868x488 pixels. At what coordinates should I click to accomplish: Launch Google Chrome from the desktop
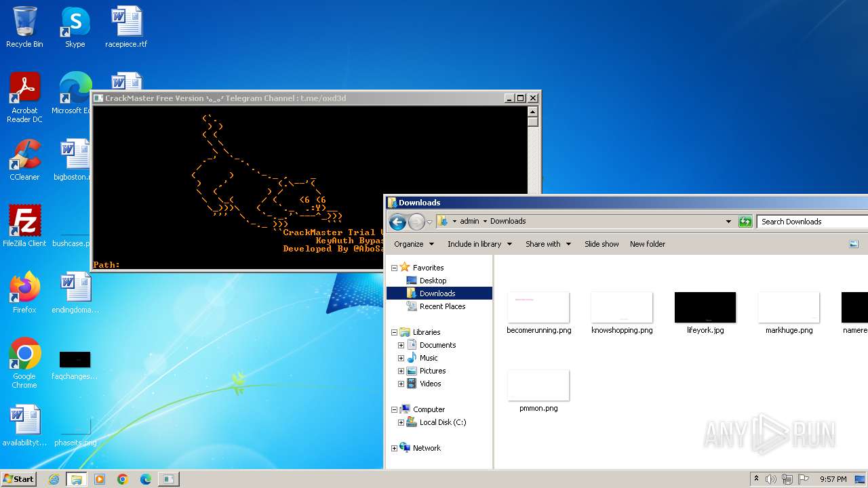pyautogui.click(x=24, y=363)
